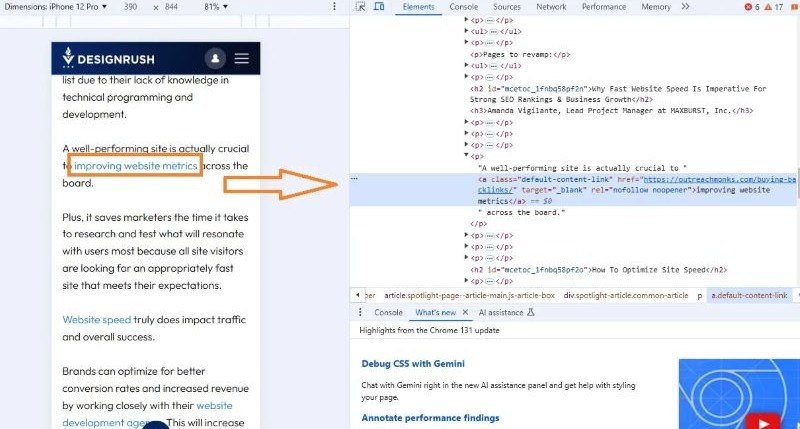Switch to the Sources tab
Screen dimensions: 800x429
(x=506, y=7)
